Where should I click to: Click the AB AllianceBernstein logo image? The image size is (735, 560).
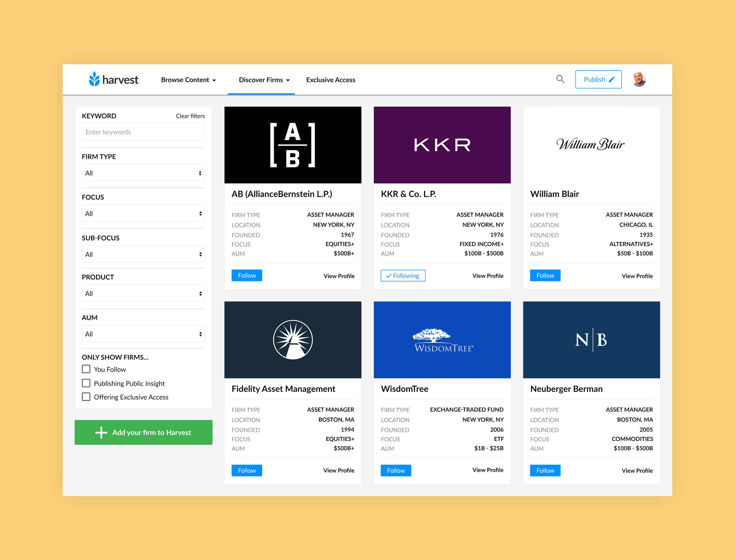pyautogui.click(x=293, y=145)
